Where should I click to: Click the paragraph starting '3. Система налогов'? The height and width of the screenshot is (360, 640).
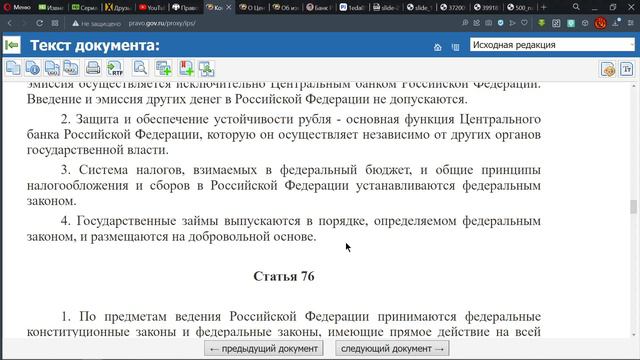click(284, 185)
